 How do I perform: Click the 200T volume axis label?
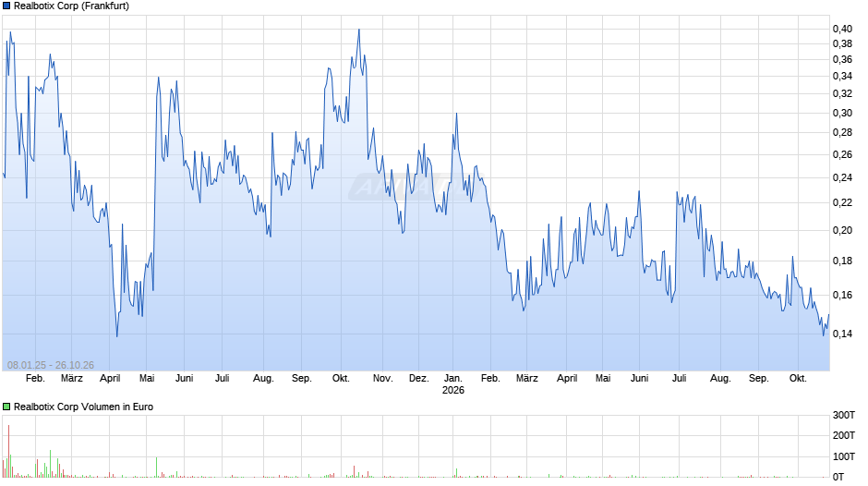click(844, 435)
